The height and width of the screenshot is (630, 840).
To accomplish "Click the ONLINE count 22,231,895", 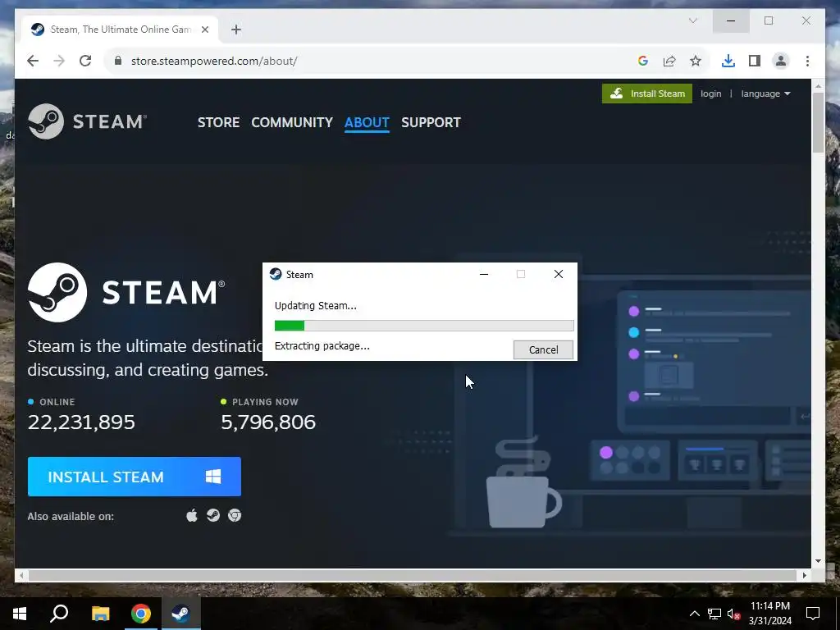I will pos(81,422).
